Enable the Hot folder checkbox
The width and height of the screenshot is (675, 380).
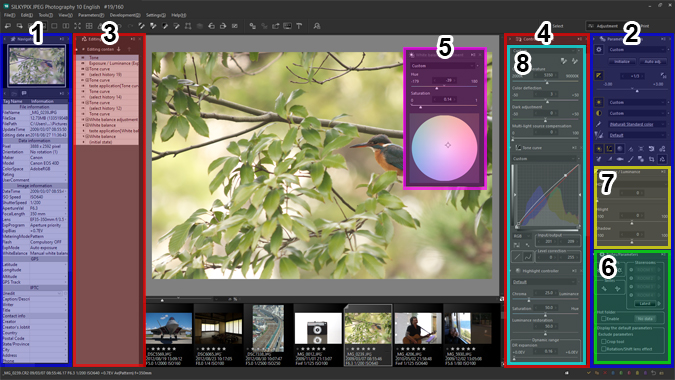[604, 318]
